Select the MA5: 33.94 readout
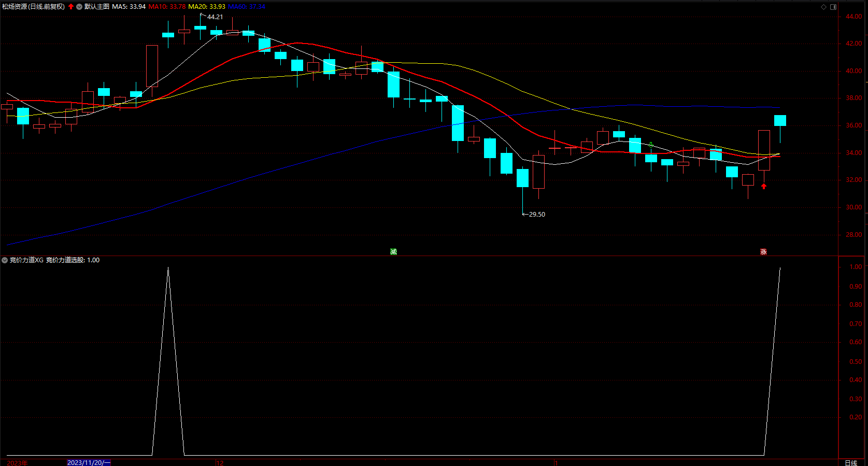This screenshot has height=466, width=868. click(129, 7)
